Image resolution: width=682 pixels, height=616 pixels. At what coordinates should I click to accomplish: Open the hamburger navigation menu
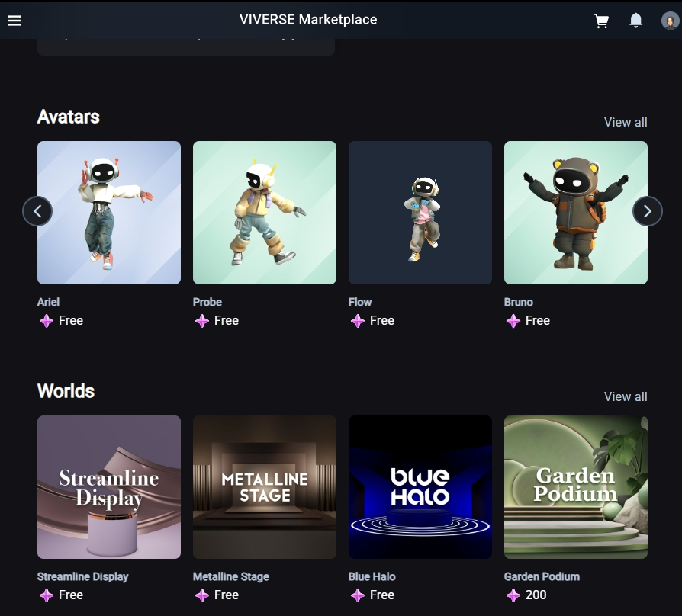click(x=14, y=21)
